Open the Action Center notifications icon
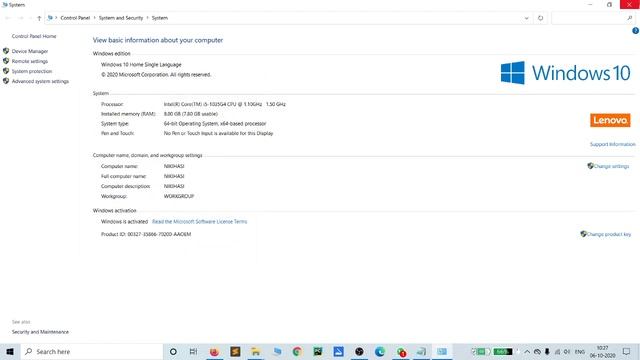Image resolution: width=640 pixels, height=360 pixels. click(627, 351)
